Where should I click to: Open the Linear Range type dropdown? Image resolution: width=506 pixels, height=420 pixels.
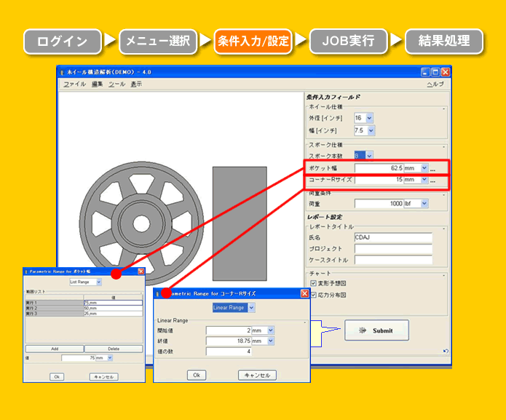coord(251,308)
